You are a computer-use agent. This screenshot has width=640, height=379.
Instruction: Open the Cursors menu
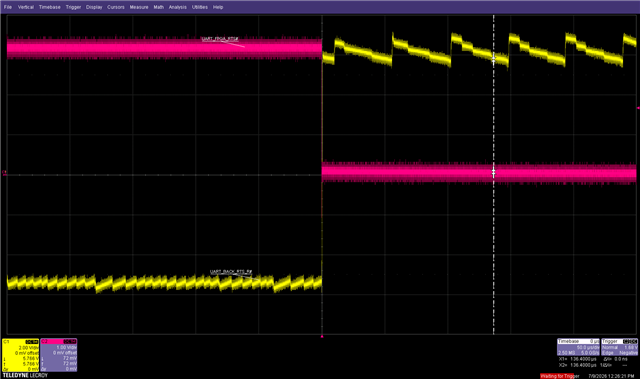pos(116,7)
